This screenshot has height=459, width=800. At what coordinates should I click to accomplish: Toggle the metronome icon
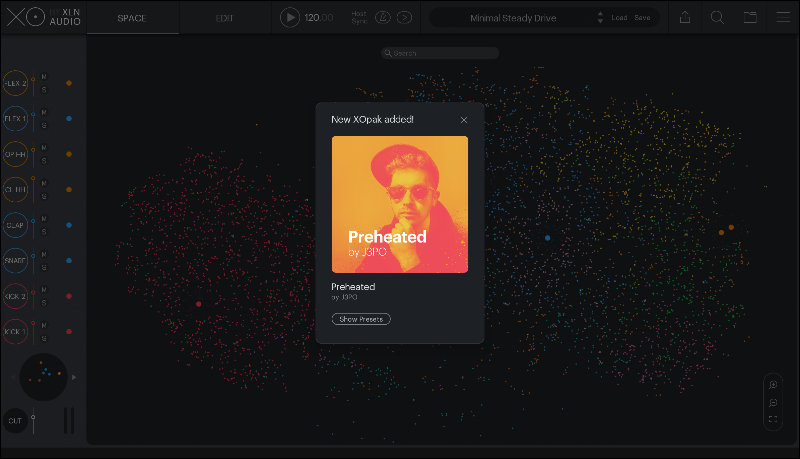click(383, 17)
